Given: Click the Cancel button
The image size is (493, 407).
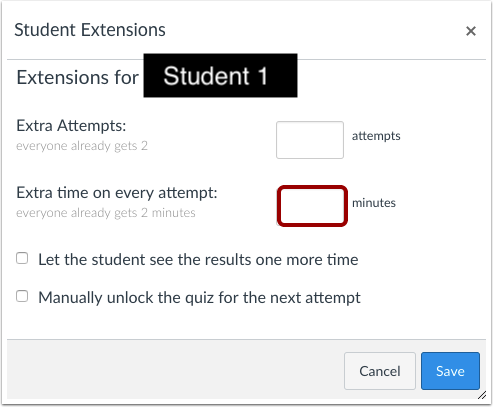Looking at the screenshot, I should [x=380, y=371].
